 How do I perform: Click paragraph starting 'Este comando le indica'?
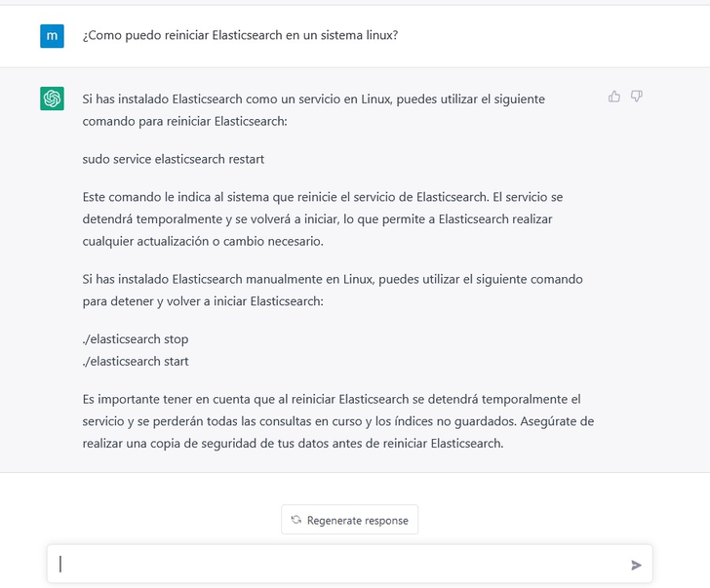coord(323,219)
